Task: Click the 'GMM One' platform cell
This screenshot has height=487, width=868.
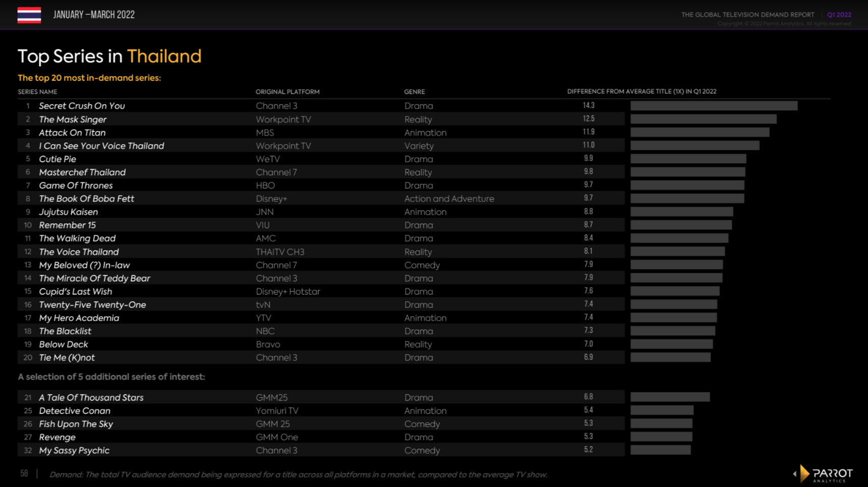Action: pos(277,437)
